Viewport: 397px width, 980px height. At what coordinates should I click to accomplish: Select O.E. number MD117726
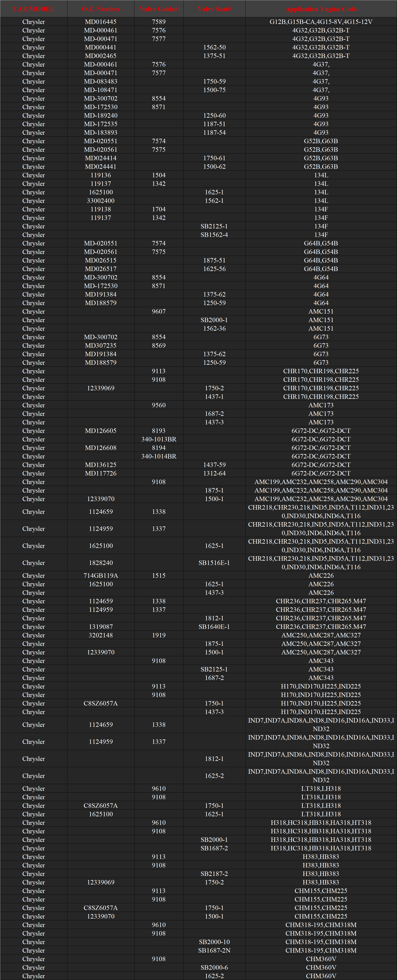coord(101,473)
